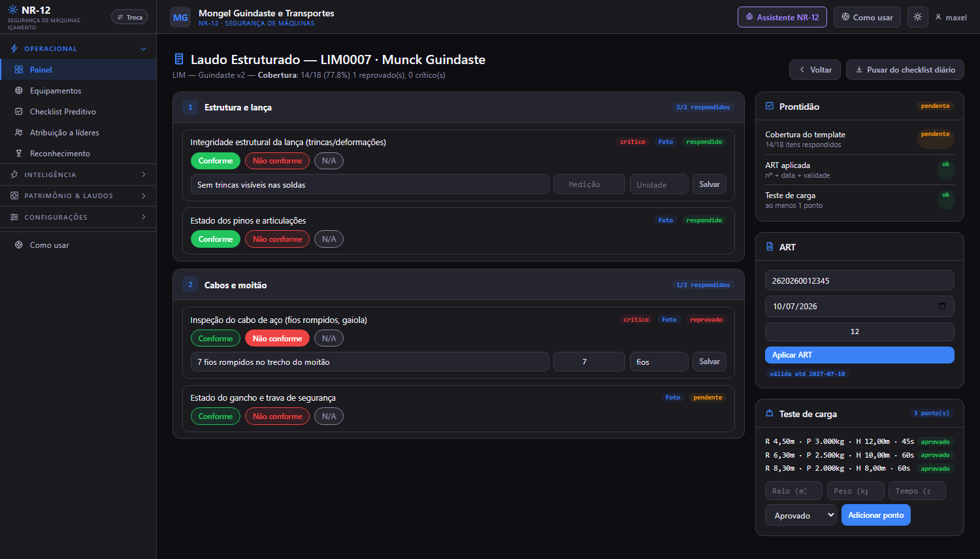The height and width of the screenshot is (559, 980).
Task: Click the Aplicar ART button
Action: tap(860, 355)
